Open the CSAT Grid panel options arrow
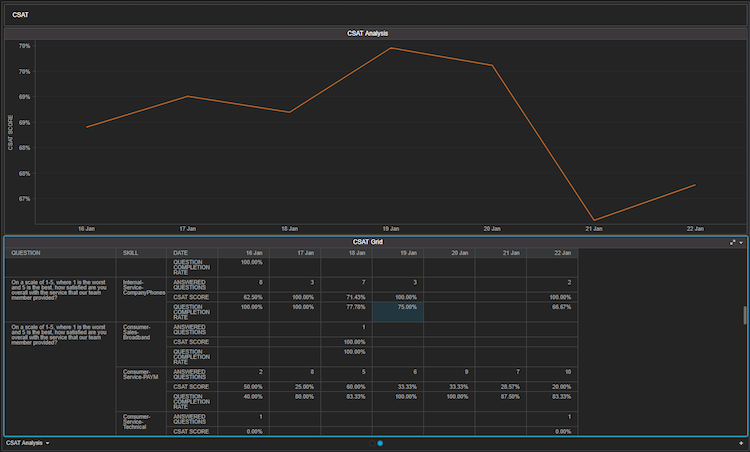The image size is (750, 452). 741,243
